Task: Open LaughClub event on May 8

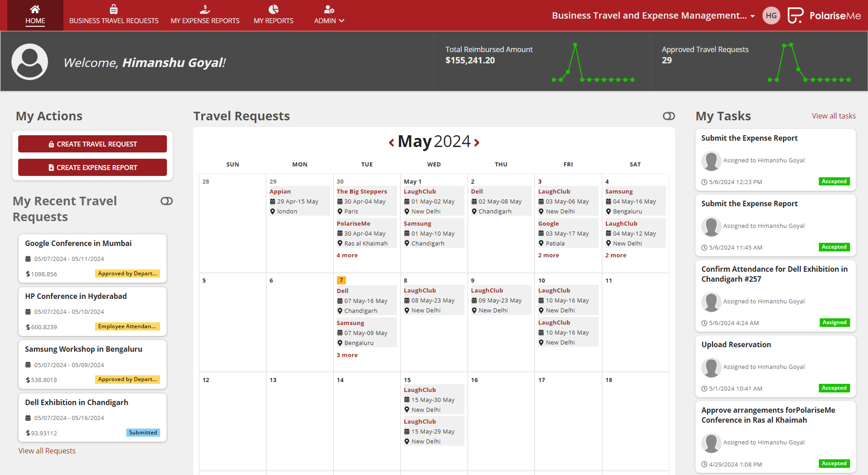Action: (x=434, y=300)
